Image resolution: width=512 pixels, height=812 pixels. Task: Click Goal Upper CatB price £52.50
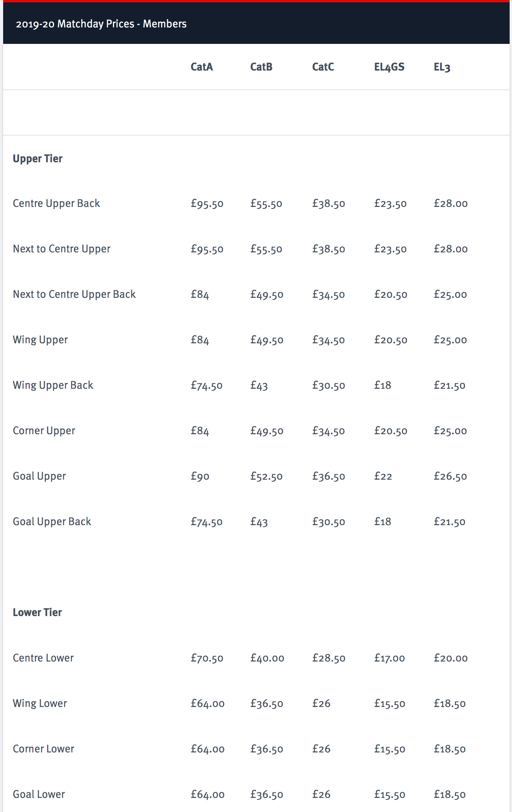(x=267, y=476)
